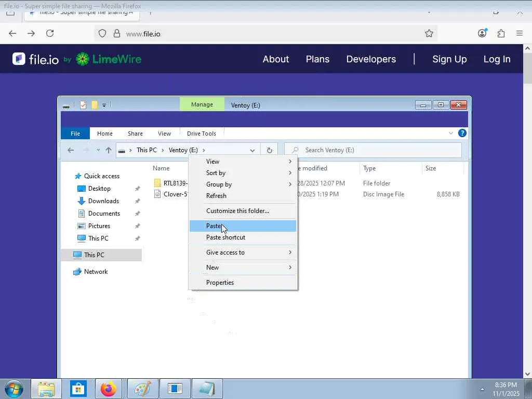Click Paste in the context menu
The height and width of the screenshot is (399, 532).
(243, 226)
